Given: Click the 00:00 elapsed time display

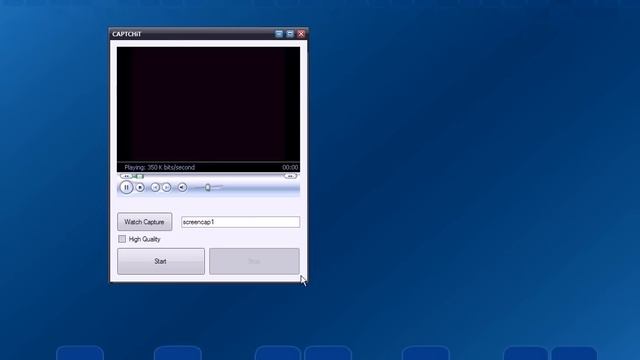Looking at the screenshot, I should (290, 167).
